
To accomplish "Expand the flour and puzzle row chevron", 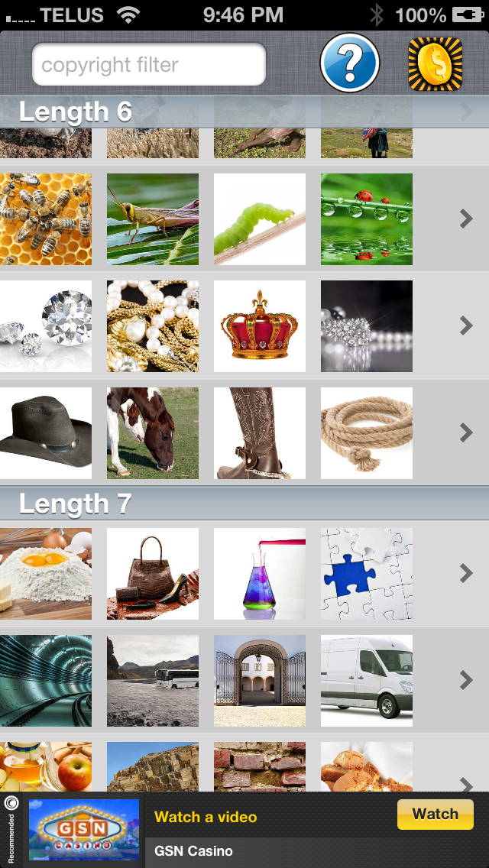I will [466, 574].
